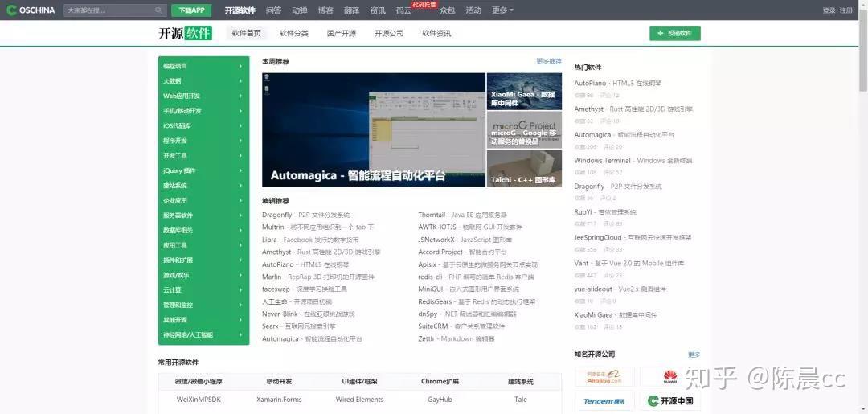The height and width of the screenshot is (414, 868).
Task: Select the 软件分类 tab
Action: click(294, 33)
